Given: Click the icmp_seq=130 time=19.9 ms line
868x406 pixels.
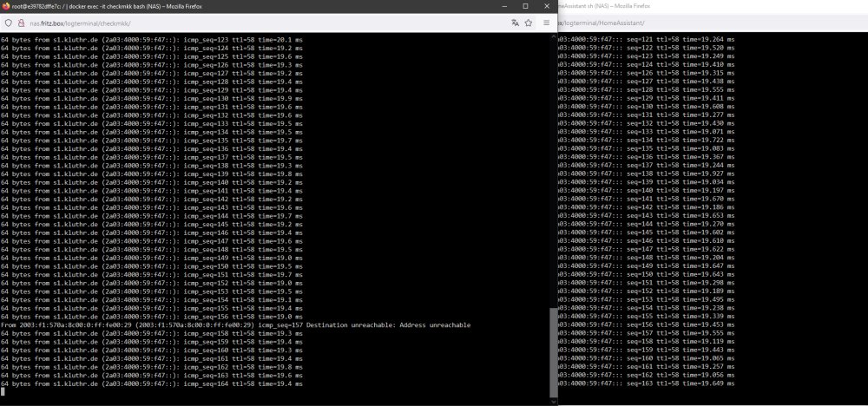Looking at the screenshot, I should (x=152, y=98).
